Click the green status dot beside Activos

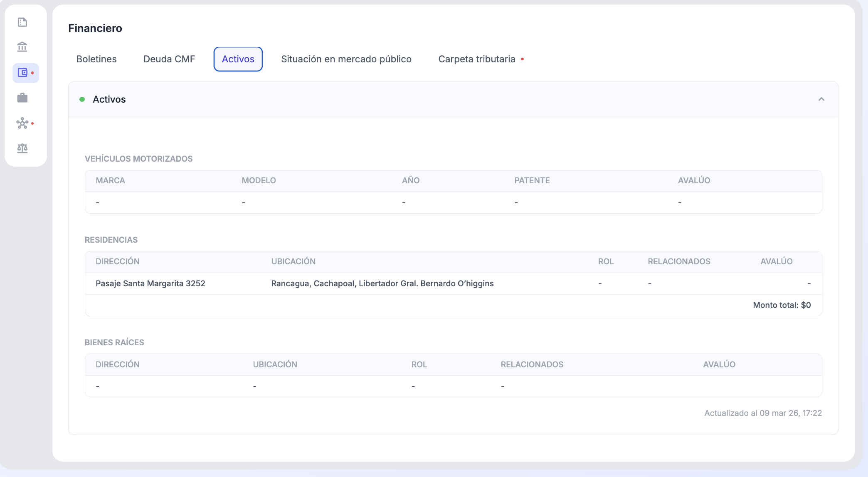pos(82,99)
